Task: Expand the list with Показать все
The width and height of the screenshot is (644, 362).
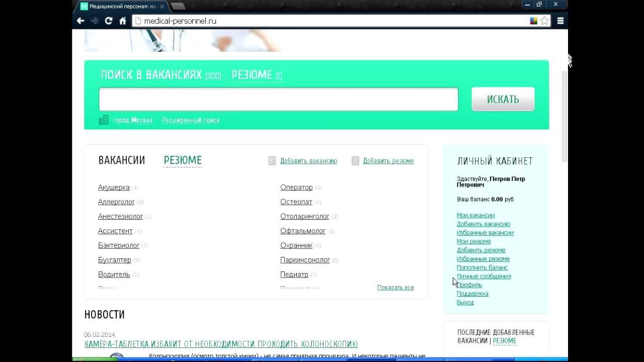Action: pyautogui.click(x=395, y=288)
